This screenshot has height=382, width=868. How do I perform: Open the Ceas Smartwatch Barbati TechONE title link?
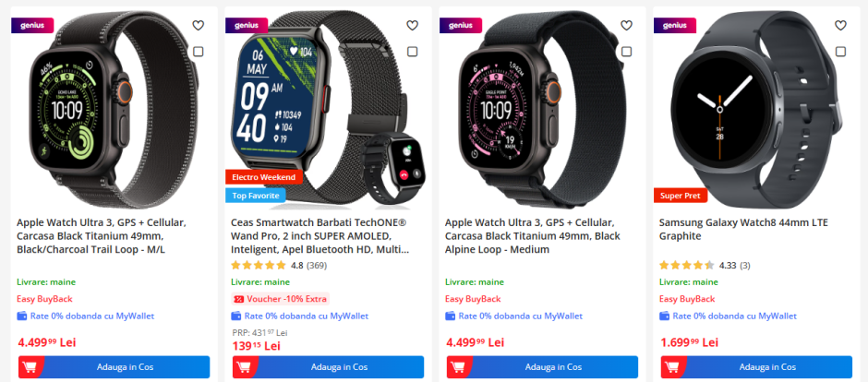pos(320,236)
